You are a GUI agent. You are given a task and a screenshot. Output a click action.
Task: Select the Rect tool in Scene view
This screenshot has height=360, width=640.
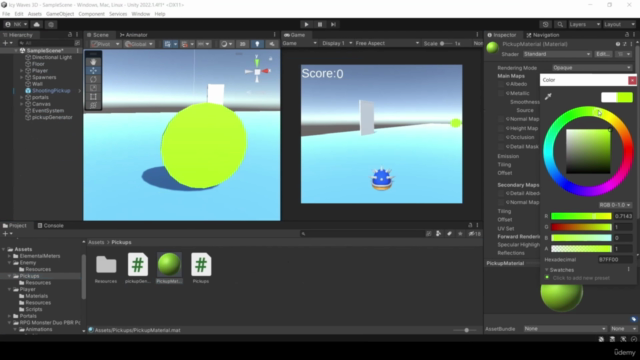[93, 97]
